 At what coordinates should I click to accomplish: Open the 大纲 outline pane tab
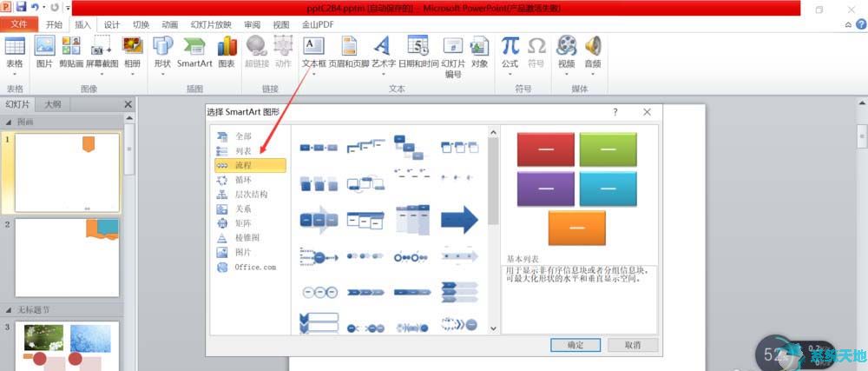pos(53,104)
